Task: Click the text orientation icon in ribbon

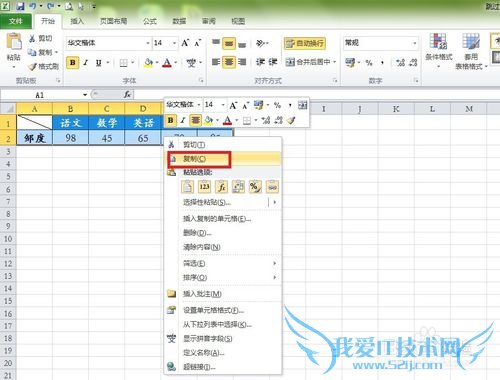Action: [x=261, y=43]
